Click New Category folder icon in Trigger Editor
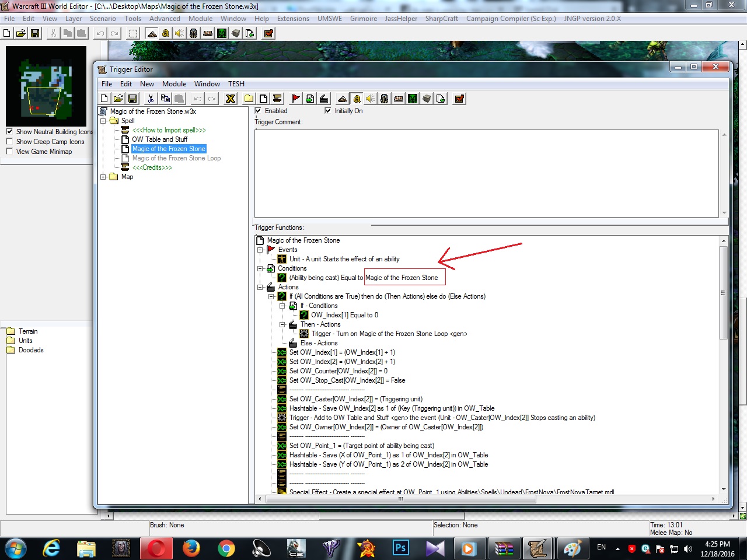 249,99
